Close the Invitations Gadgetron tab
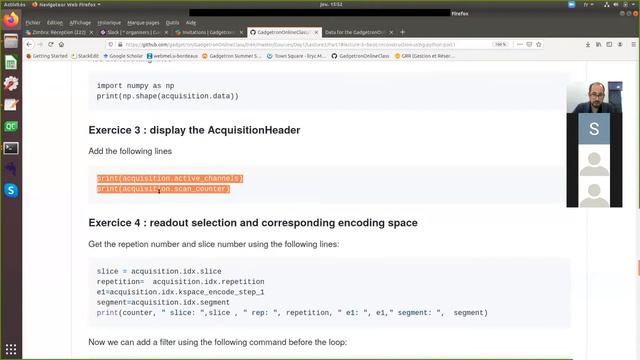640x360 pixels. point(241,32)
